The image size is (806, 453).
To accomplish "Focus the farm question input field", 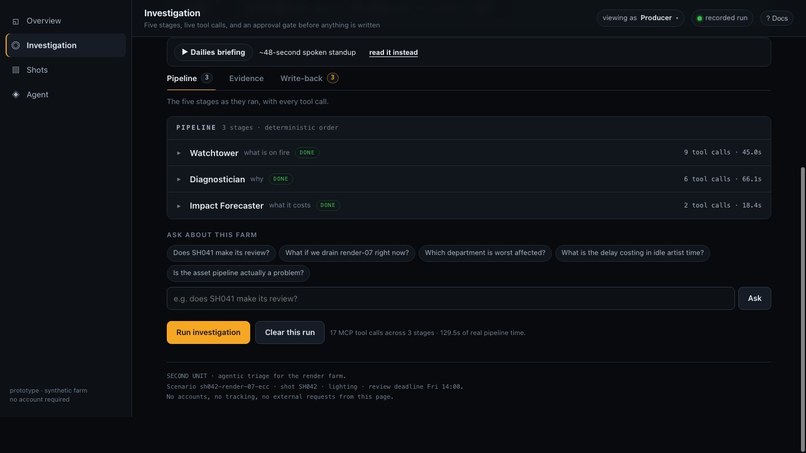I will (x=450, y=298).
